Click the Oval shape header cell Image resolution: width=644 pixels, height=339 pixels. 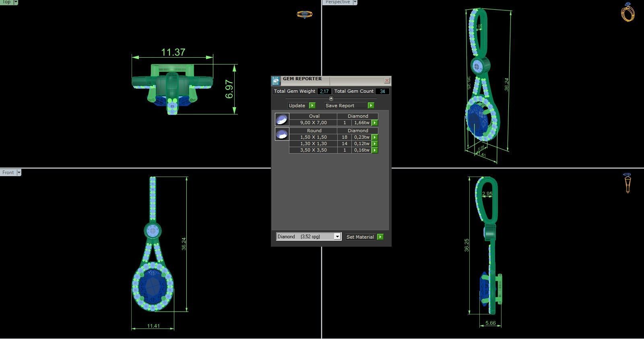313,116
